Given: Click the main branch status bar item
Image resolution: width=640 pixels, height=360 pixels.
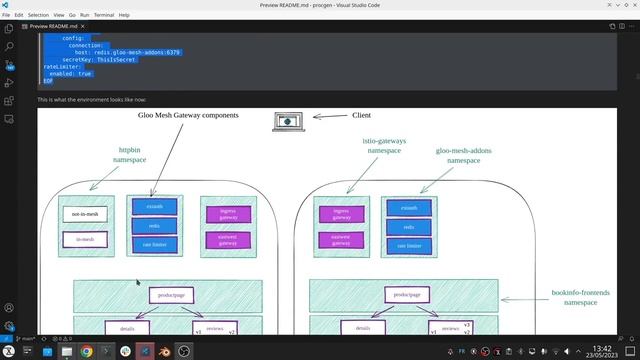Looking at the screenshot, I should coord(25,339).
